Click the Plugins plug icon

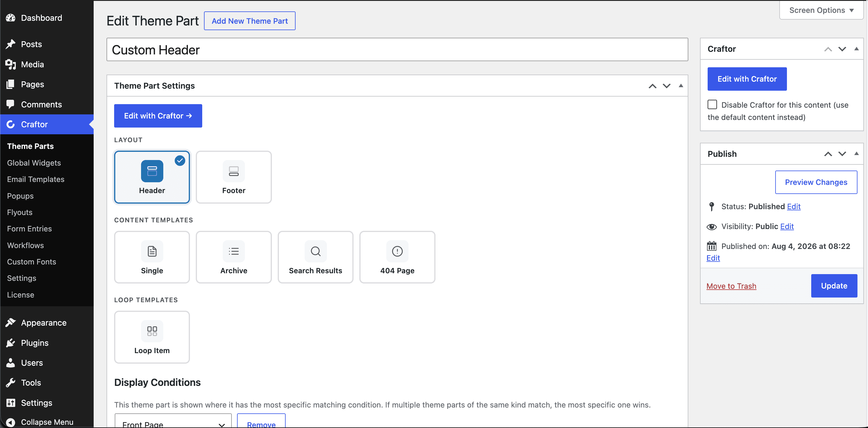[11, 343]
